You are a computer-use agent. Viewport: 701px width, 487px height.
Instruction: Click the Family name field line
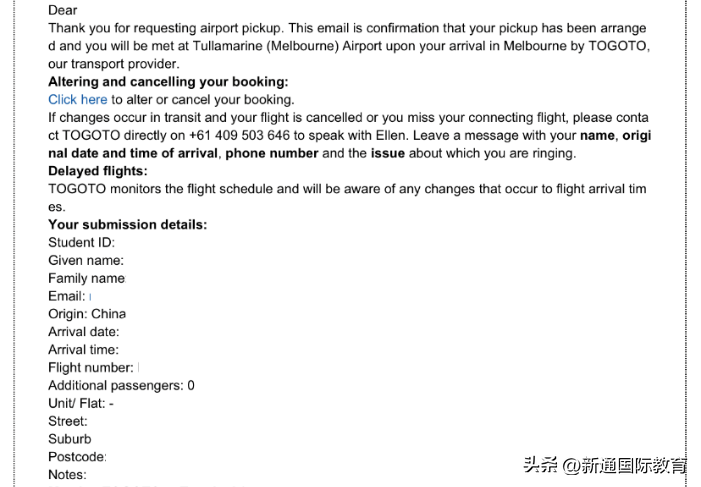point(87,278)
